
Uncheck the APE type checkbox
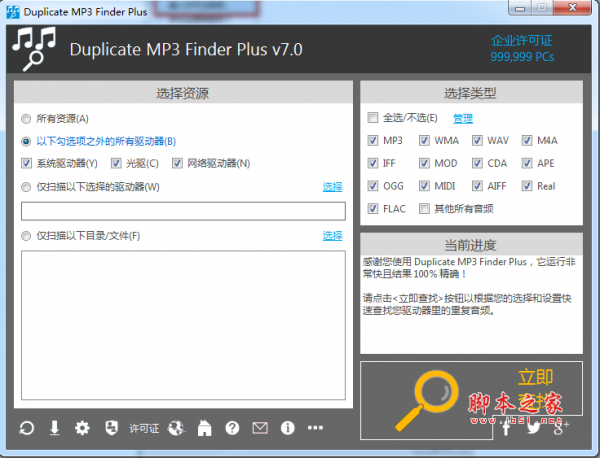pyautogui.click(x=527, y=163)
